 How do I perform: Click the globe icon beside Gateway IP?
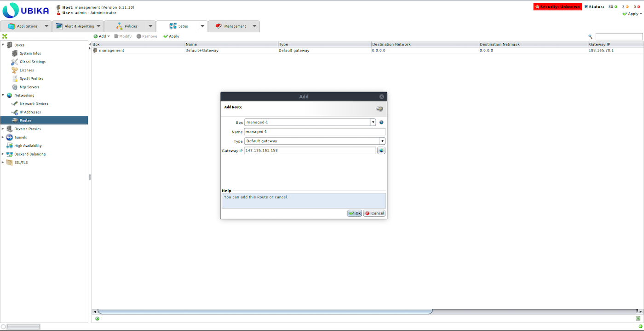[x=381, y=151]
